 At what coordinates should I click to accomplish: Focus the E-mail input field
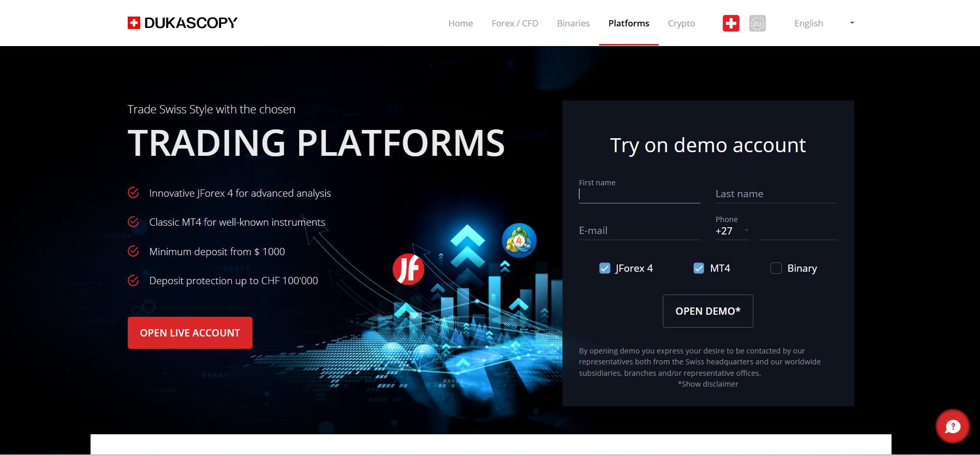(x=639, y=231)
